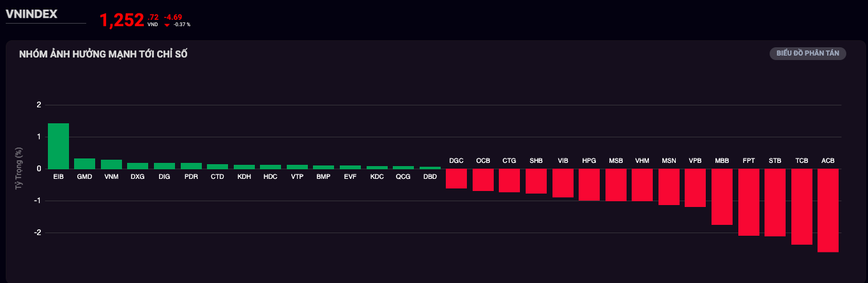Click the tall green EIB bar
Screen dimensions: 868x283
[58, 146]
